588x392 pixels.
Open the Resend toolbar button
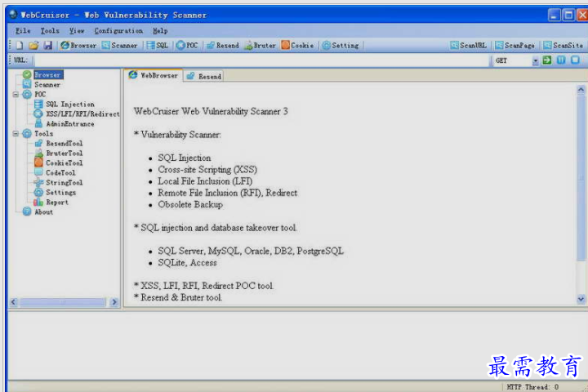[223, 46]
